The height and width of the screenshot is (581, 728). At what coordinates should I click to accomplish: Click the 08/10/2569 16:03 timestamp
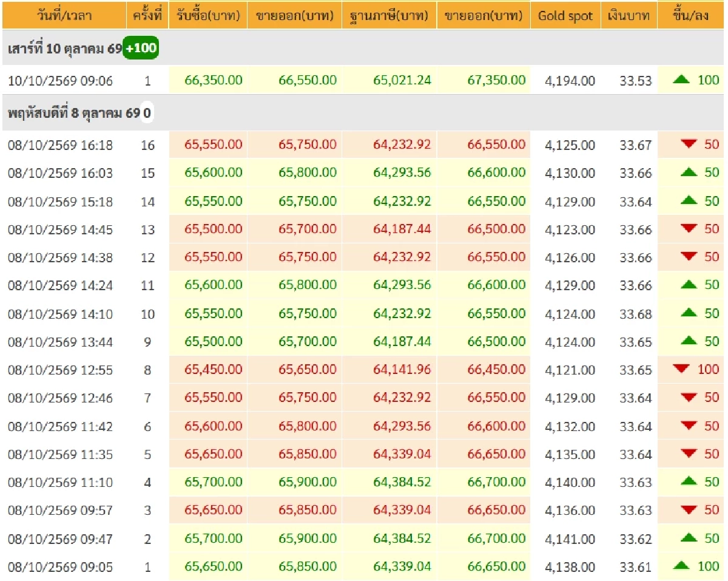coord(60,174)
